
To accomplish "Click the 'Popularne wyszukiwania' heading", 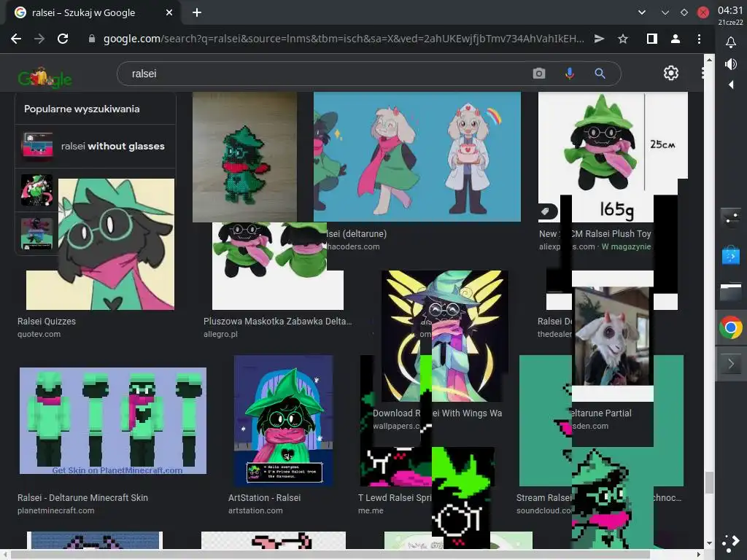I will click(x=82, y=109).
